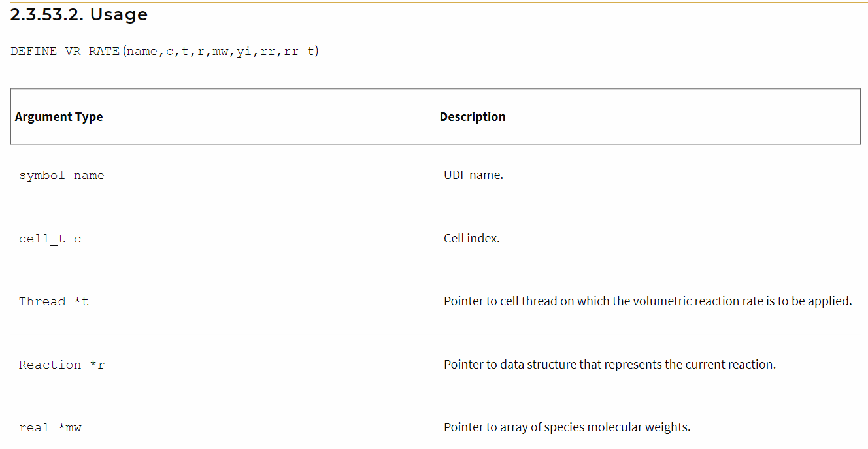
Task: Select the "mw" argument in macro signature
Action: [x=220, y=52]
